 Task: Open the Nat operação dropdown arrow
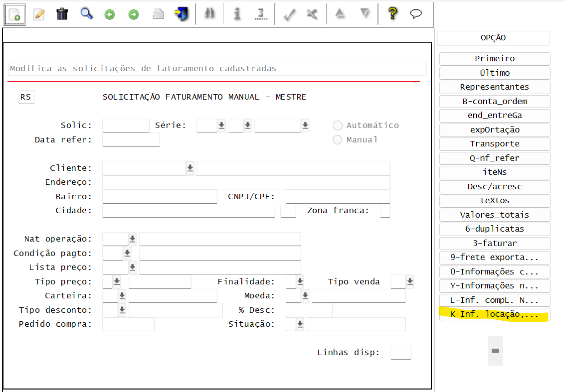133,239
